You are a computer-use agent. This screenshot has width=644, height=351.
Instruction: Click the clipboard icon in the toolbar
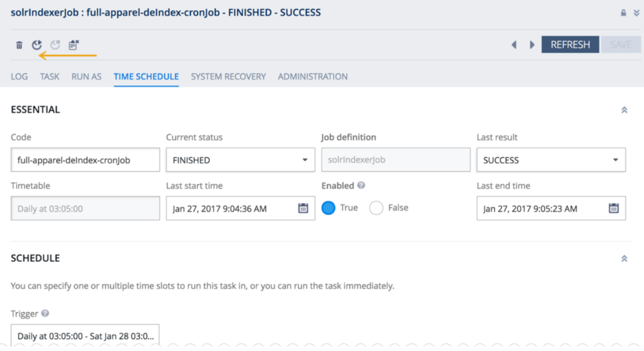(x=74, y=45)
